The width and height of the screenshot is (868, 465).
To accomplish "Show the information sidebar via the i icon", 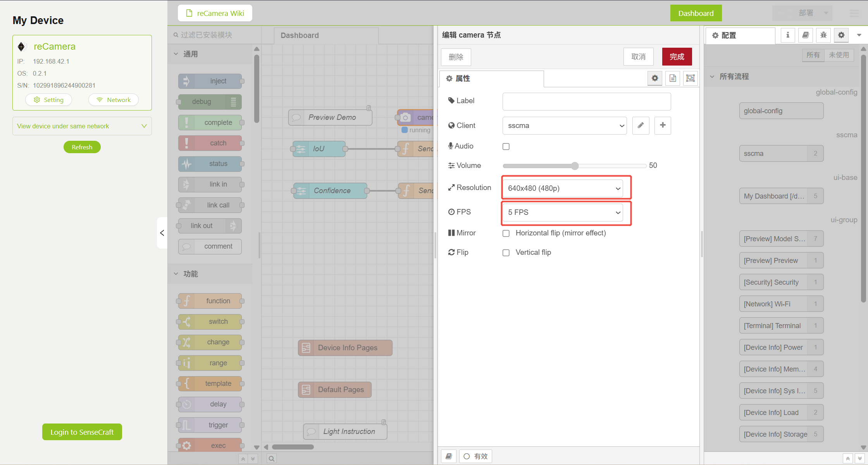I will (788, 35).
